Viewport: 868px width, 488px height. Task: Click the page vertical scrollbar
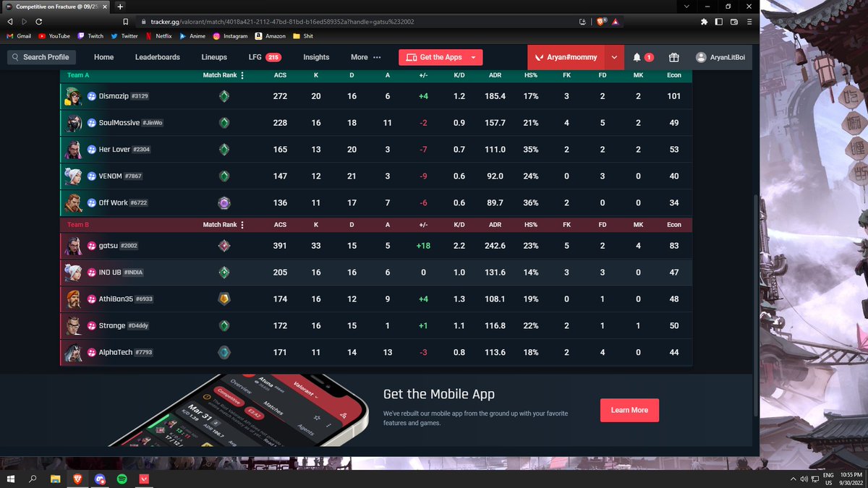point(756,304)
